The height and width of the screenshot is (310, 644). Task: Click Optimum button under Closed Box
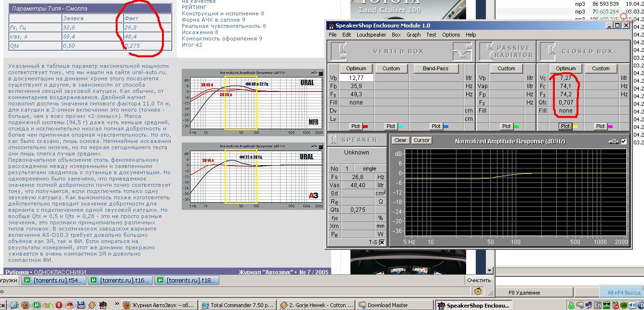point(566,68)
